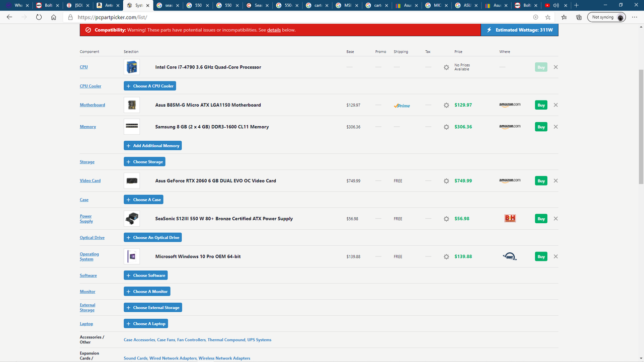The image size is (644, 362).
Task: Add this page to favorites with the star icon
Action: pos(548,17)
